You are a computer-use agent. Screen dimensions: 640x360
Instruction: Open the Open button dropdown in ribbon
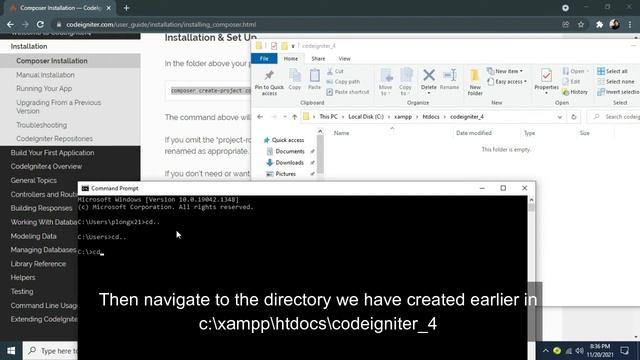point(576,71)
